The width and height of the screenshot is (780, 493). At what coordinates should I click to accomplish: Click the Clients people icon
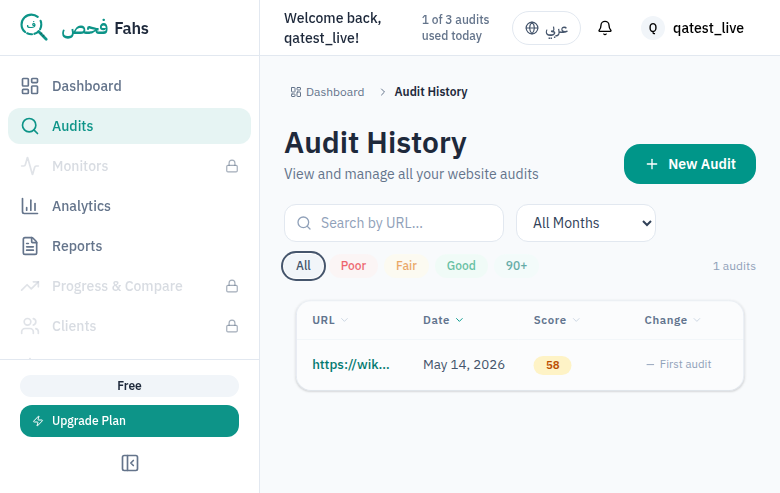30,326
